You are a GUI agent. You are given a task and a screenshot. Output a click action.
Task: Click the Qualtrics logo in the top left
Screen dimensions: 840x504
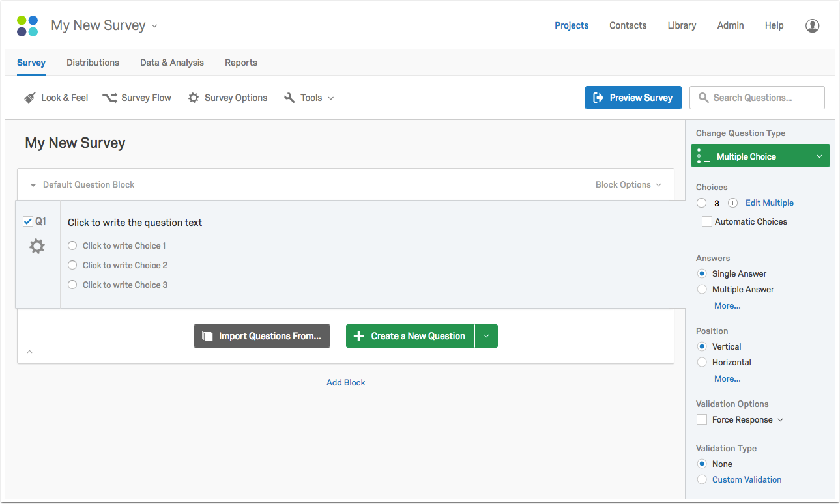[26, 25]
